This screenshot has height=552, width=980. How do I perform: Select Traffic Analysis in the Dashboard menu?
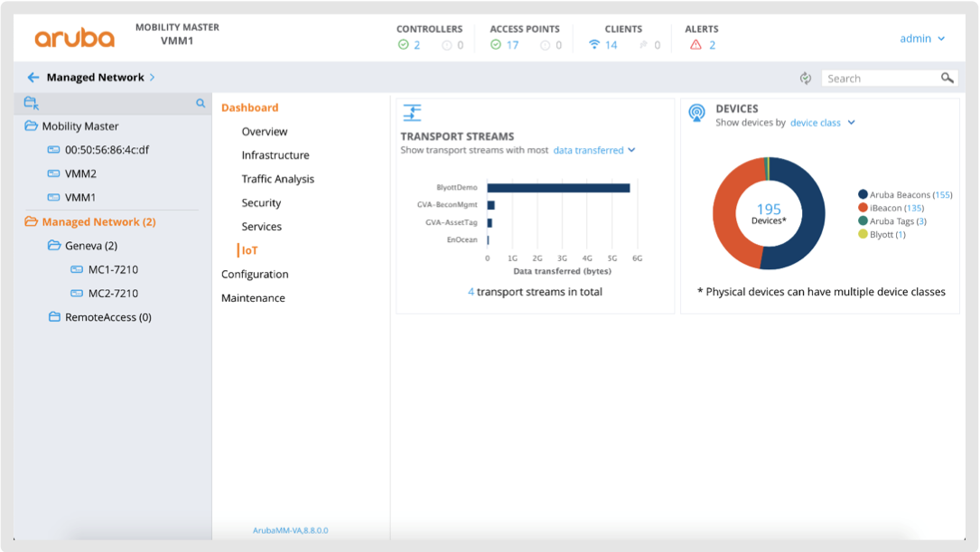[x=277, y=179]
